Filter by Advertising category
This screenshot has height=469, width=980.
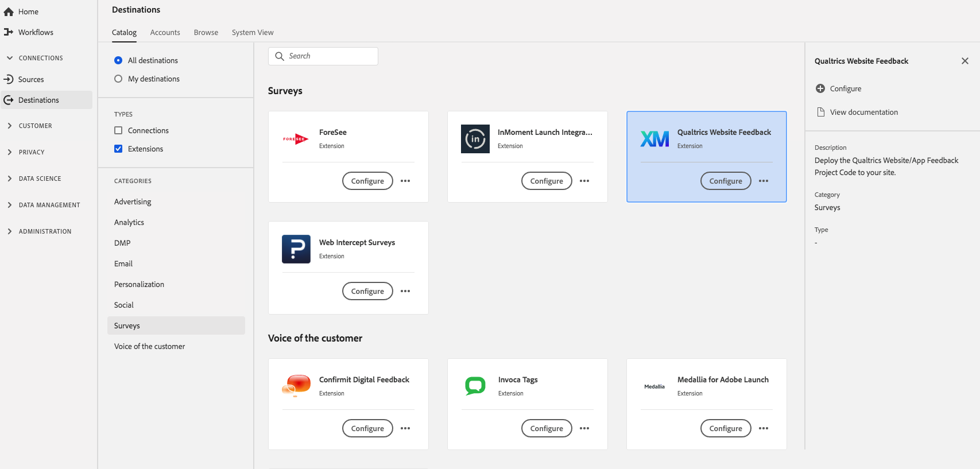coord(133,201)
